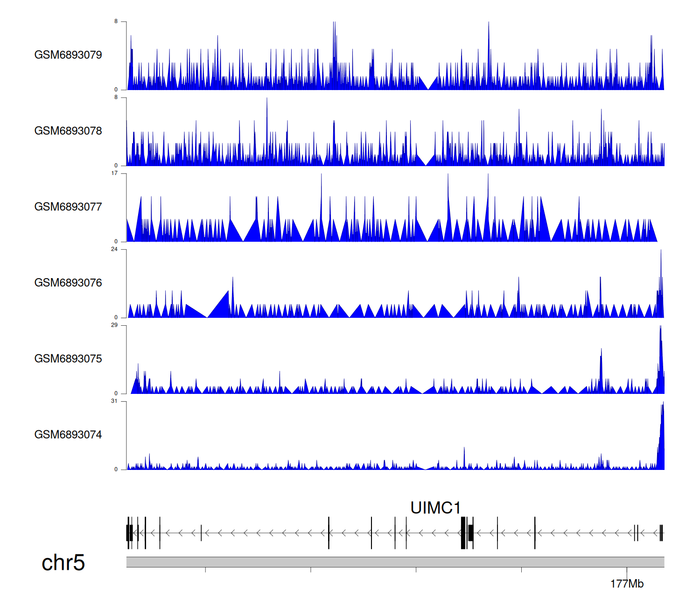Click the y-axis maximum value 17

pos(114,173)
